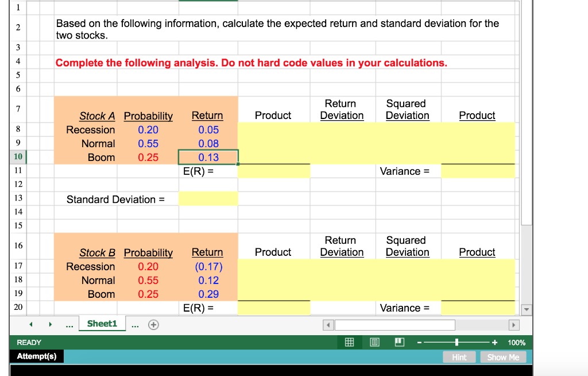The width and height of the screenshot is (588, 376).
Task: Click the horizontal scrollbar thumb
Action: tap(395, 325)
